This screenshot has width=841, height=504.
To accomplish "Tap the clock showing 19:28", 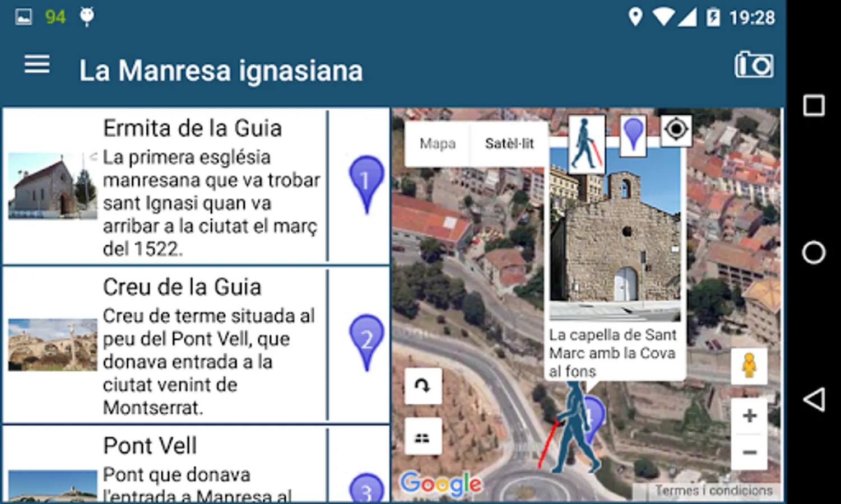I will click(752, 18).
